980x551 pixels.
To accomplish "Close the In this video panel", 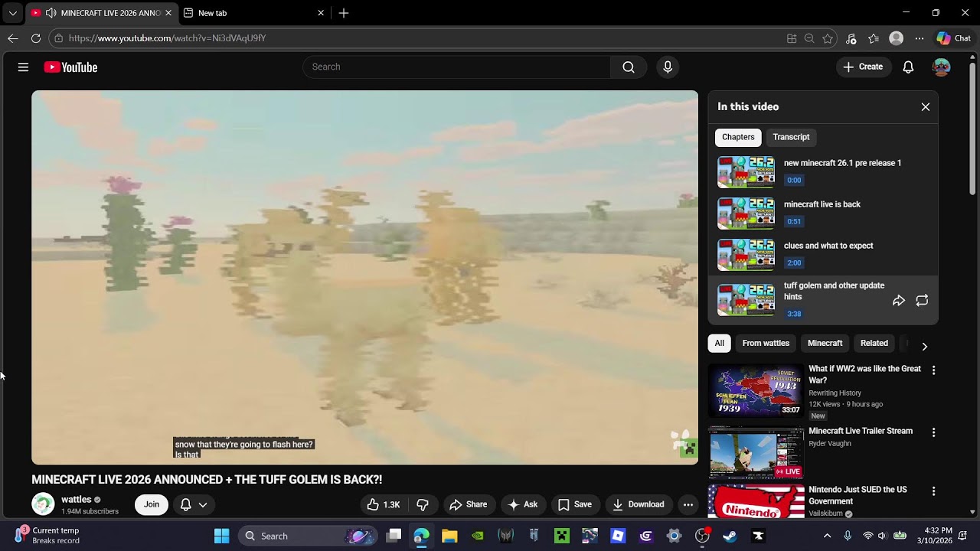I will point(925,107).
